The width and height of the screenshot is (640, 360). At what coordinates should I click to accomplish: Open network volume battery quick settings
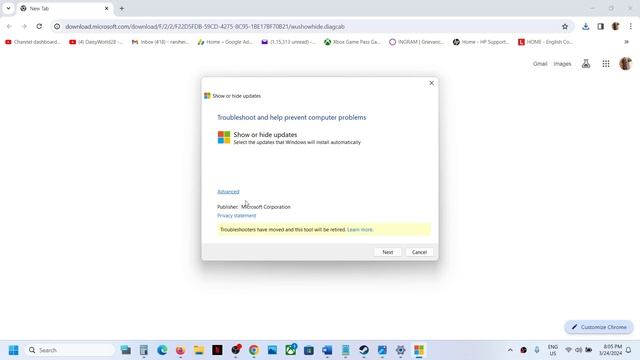[x=578, y=350]
